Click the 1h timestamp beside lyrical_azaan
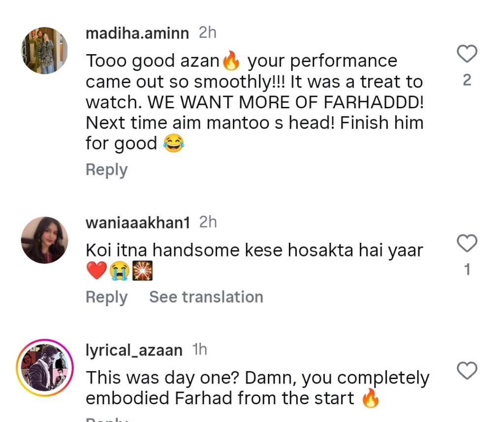This screenshot has height=422, width=504. click(199, 350)
